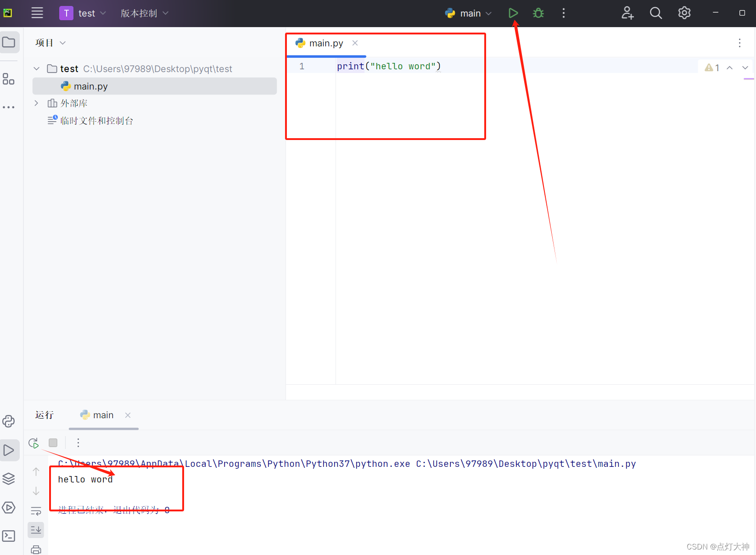Image resolution: width=756 pixels, height=555 pixels.
Task: Toggle scroll to end of console
Action: pos(36,530)
